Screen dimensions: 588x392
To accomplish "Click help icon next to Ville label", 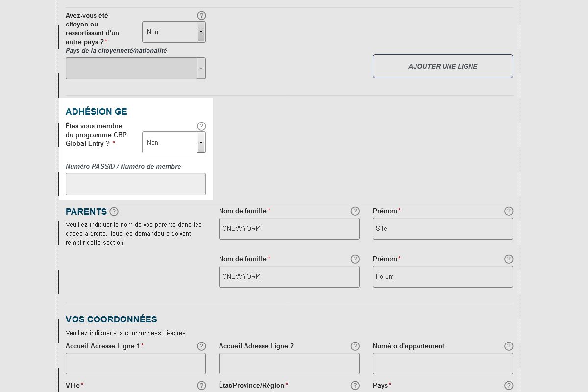I will click(x=201, y=386).
